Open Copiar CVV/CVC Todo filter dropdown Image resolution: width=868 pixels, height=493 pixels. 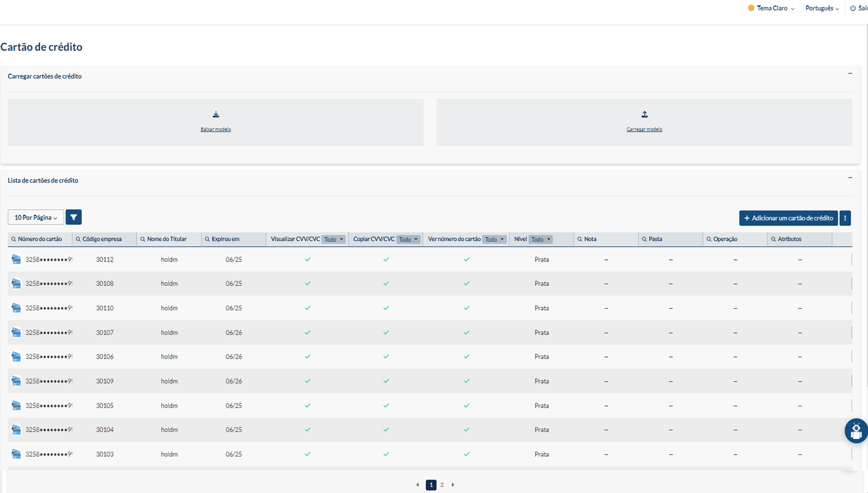point(409,239)
